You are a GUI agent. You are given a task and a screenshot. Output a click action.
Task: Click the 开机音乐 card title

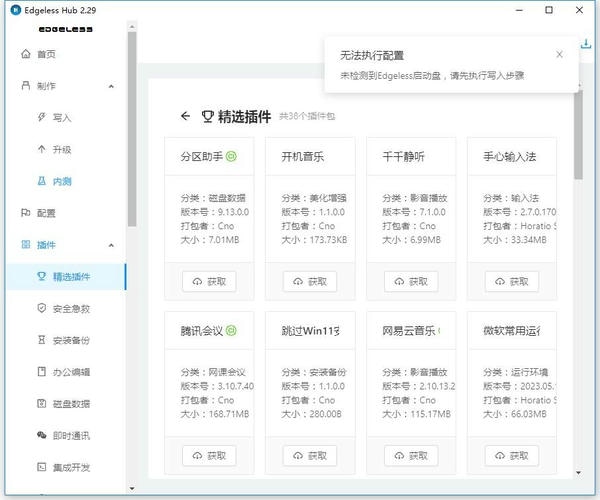pos(302,156)
